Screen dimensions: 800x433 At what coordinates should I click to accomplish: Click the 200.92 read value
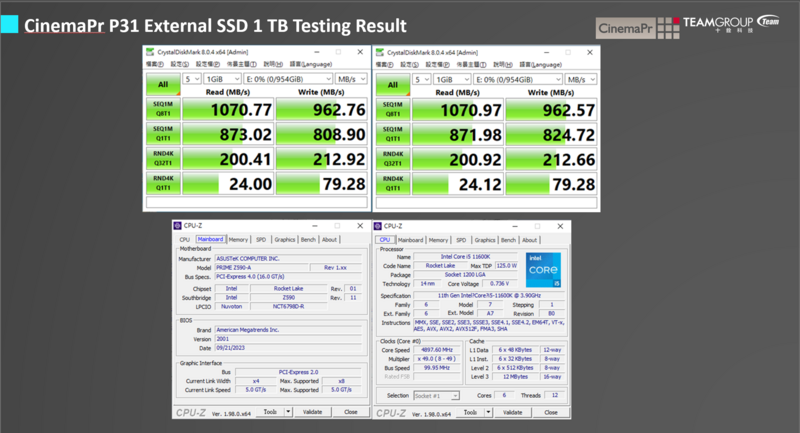pos(475,160)
